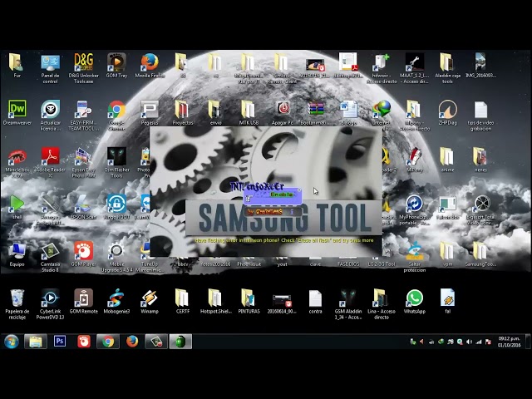Launch the CyberLink PowerDVD 13 shortcut

50,304
